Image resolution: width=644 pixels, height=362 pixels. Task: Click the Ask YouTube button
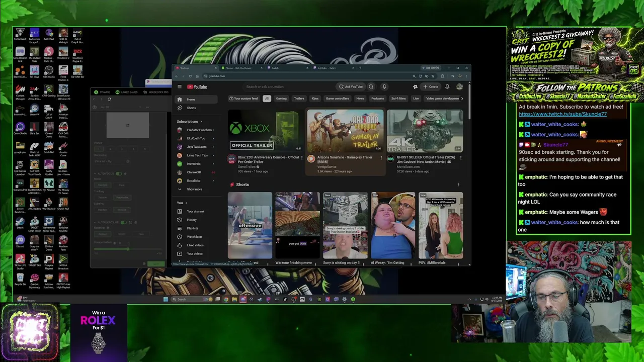point(351,86)
